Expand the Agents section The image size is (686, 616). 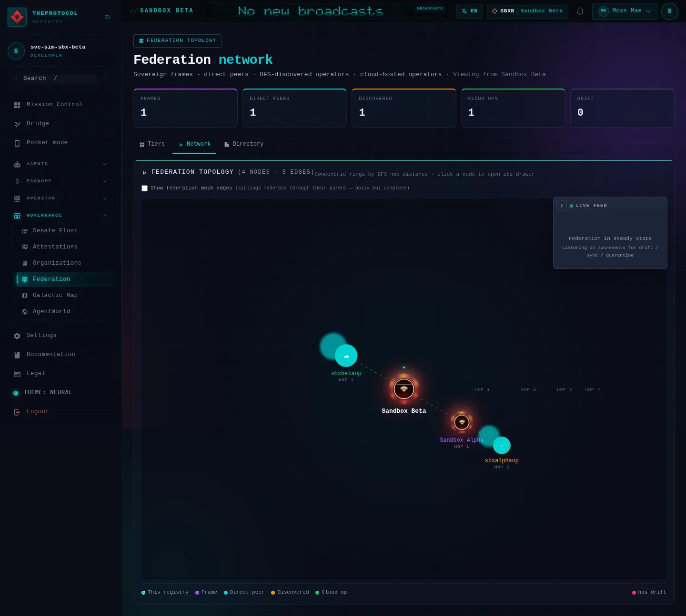tap(61, 164)
